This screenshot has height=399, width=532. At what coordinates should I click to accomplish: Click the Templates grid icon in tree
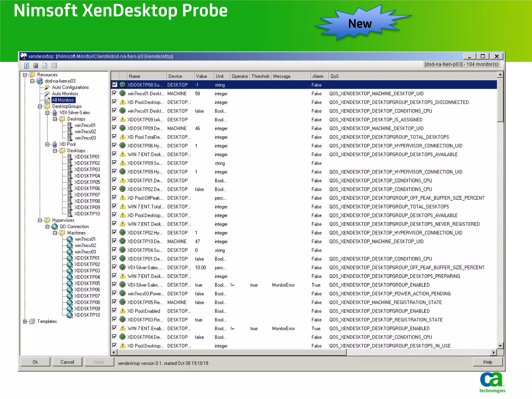click(x=32, y=321)
